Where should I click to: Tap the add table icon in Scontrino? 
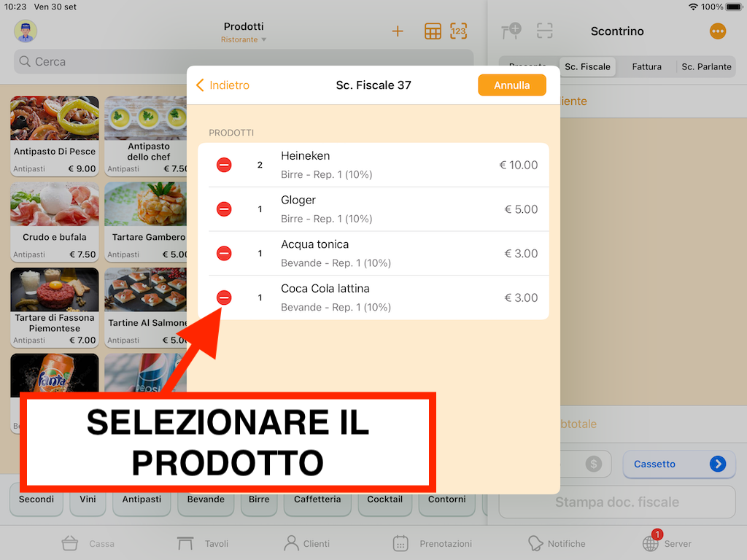tap(511, 31)
